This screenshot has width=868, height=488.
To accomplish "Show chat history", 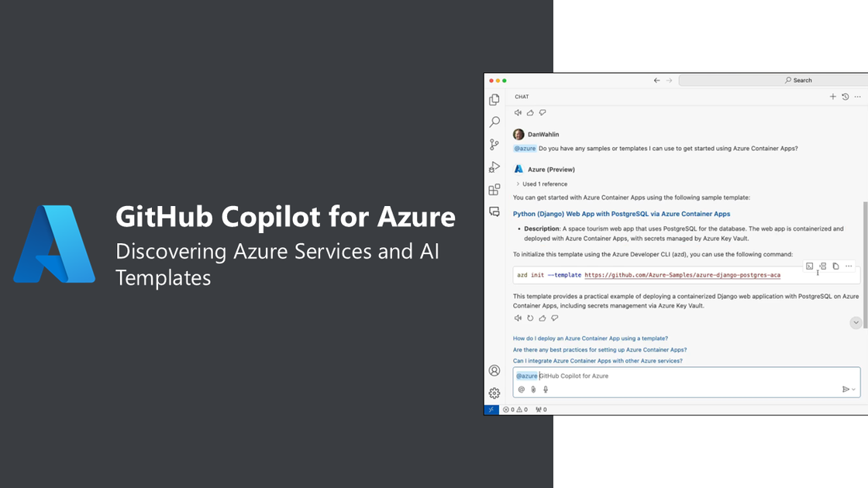I will point(845,97).
